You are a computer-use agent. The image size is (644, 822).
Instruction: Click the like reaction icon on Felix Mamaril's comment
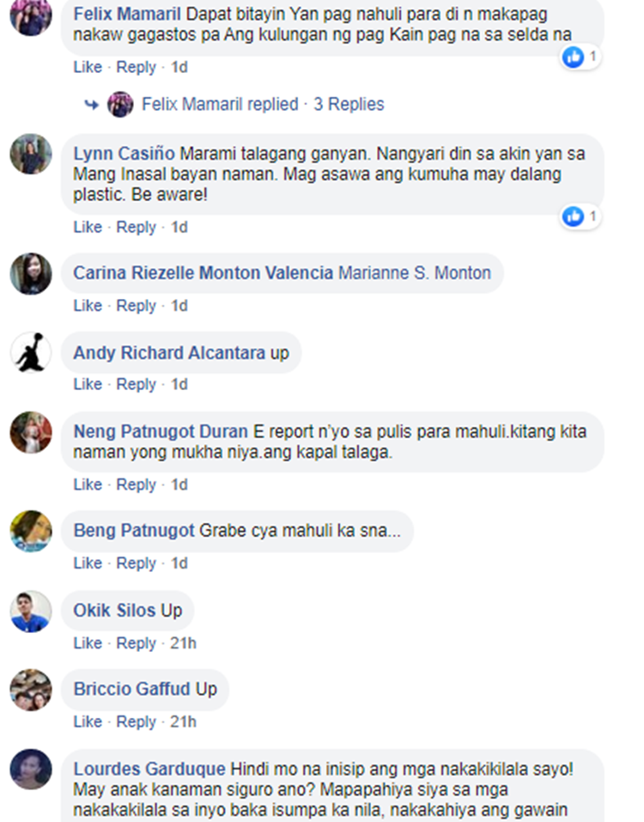click(x=573, y=57)
